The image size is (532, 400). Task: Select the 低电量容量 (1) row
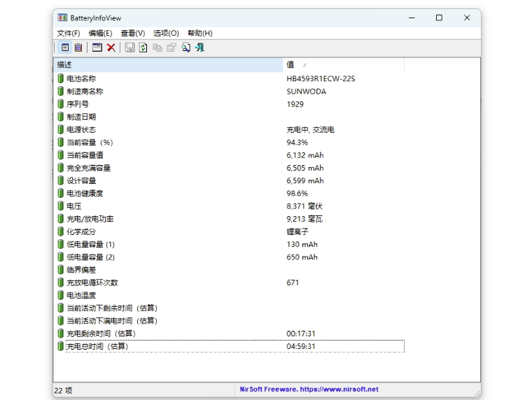point(231,245)
